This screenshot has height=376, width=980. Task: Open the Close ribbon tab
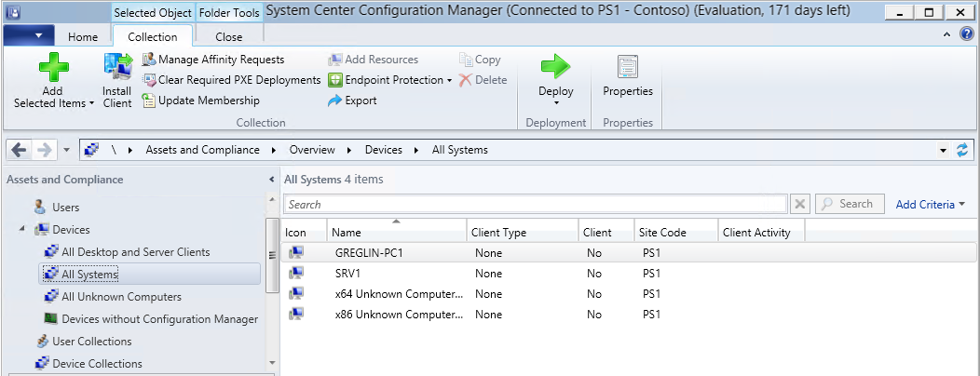click(228, 37)
